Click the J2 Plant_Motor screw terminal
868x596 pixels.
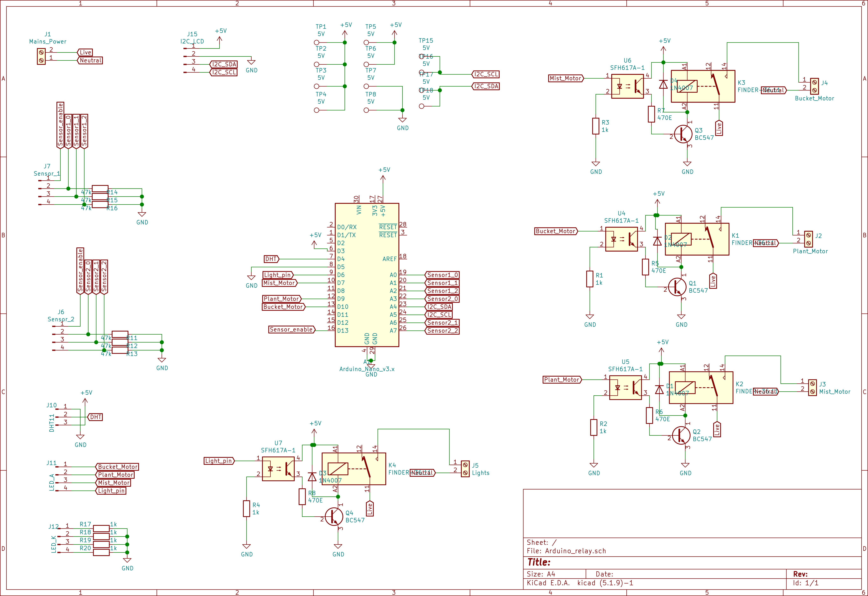pyautogui.click(x=809, y=239)
